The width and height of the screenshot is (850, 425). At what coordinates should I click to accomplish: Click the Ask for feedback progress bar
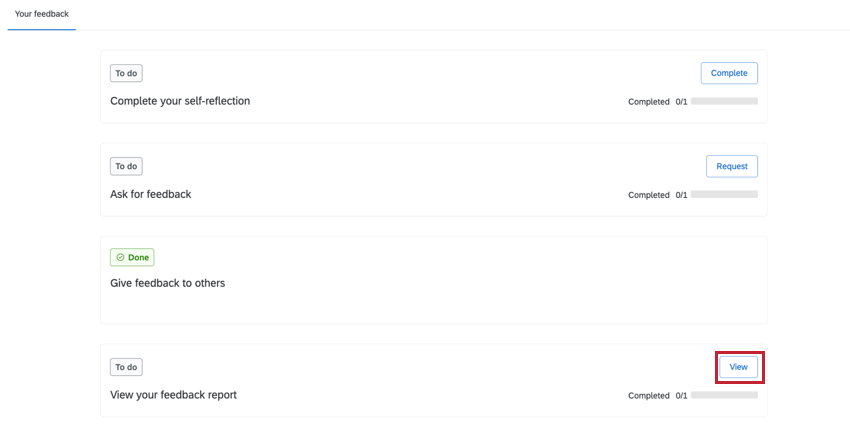pyautogui.click(x=724, y=195)
